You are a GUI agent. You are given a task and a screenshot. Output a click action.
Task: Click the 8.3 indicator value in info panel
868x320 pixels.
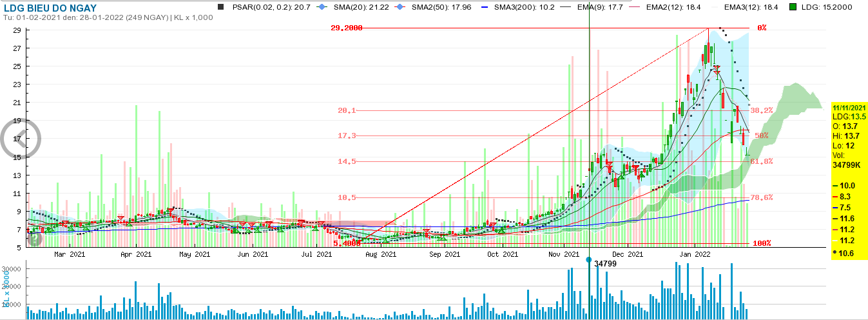point(847,196)
